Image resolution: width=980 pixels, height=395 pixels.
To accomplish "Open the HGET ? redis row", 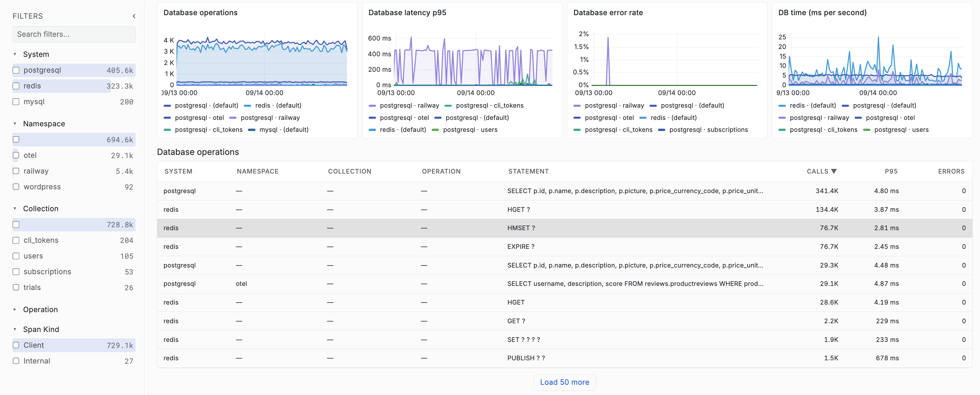I will coord(565,210).
